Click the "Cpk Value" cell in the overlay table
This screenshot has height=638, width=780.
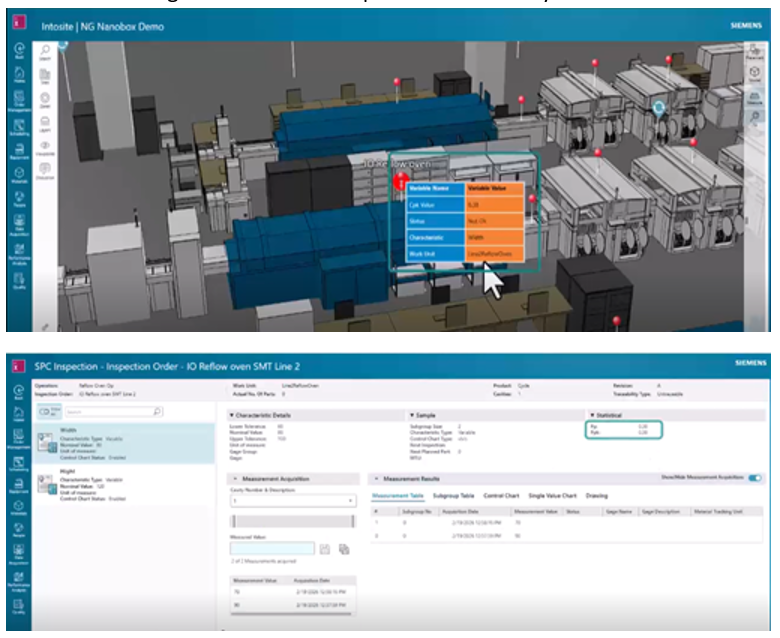pyautogui.click(x=436, y=205)
